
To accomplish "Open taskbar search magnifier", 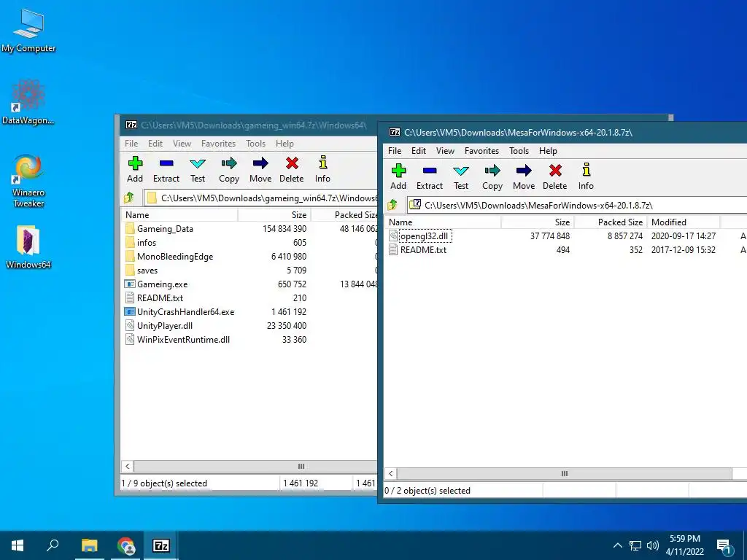I will (x=53, y=545).
